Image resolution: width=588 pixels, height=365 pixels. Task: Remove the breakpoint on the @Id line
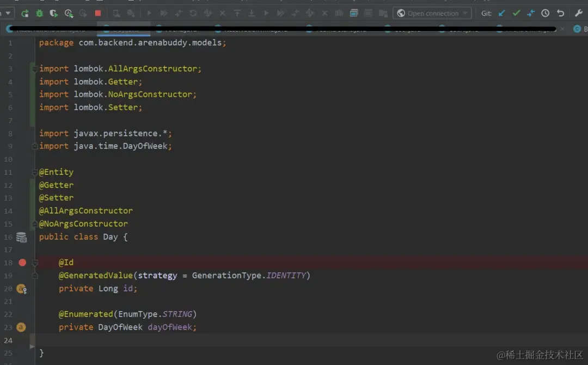[x=22, y=263]
